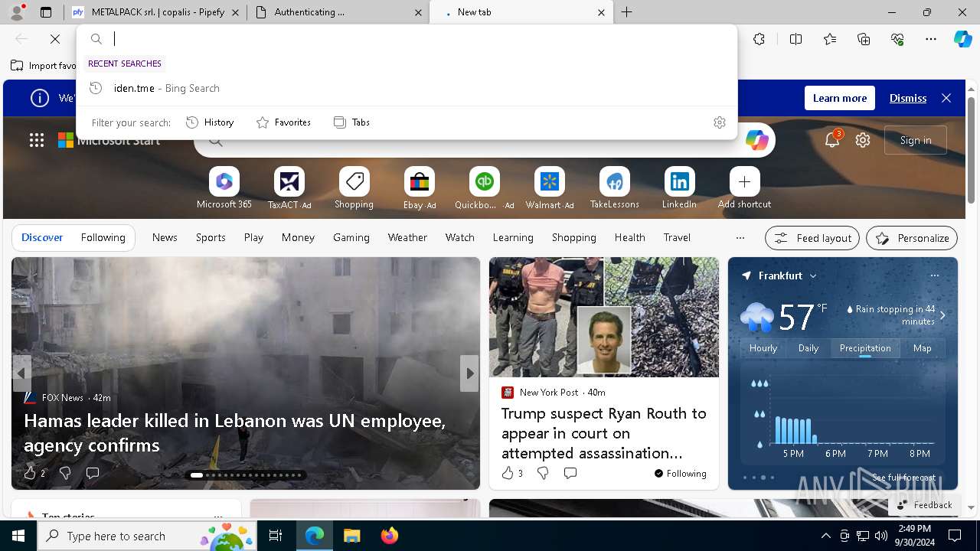This screenshot has width=980, height=551.
Task: Open the Precipitation weather tab
Action: (865, 348)
